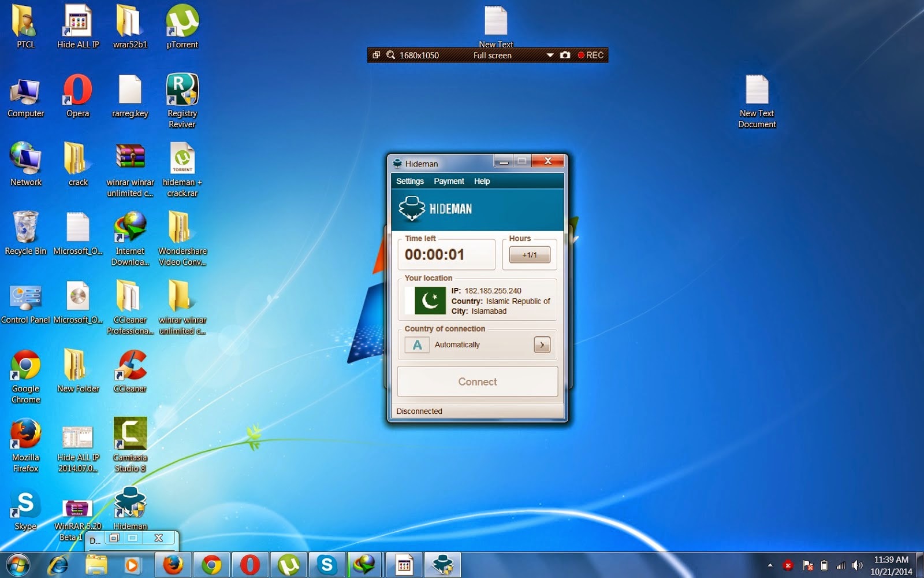
Task: Click the Connect button in Hideman
Action: tap(478, 381)
